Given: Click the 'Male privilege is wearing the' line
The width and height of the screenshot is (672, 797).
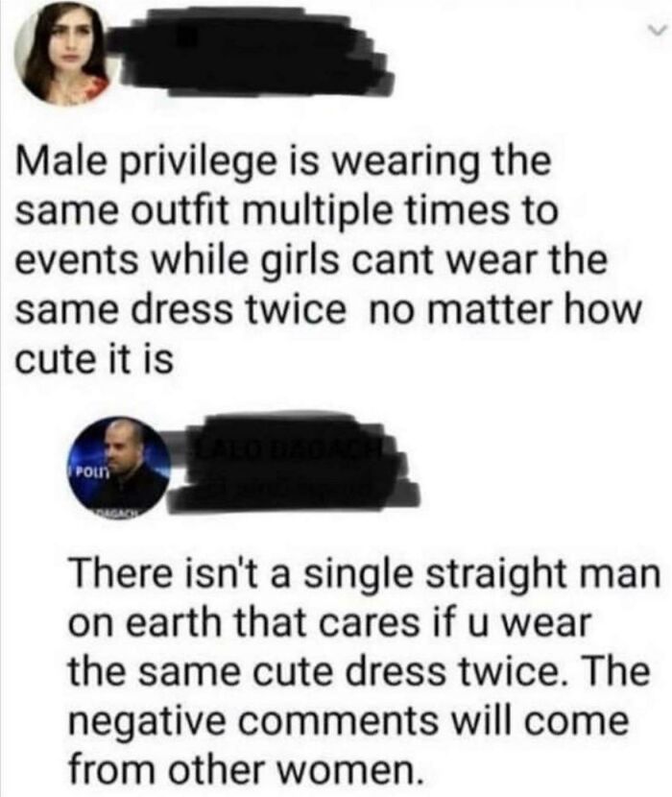Looking at the screenshot, I should click(x=285, y=160).
